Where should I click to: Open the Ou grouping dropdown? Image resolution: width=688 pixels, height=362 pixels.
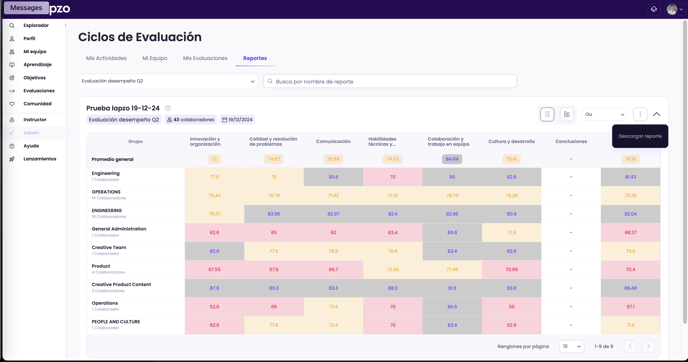click(x=605, y=114)
